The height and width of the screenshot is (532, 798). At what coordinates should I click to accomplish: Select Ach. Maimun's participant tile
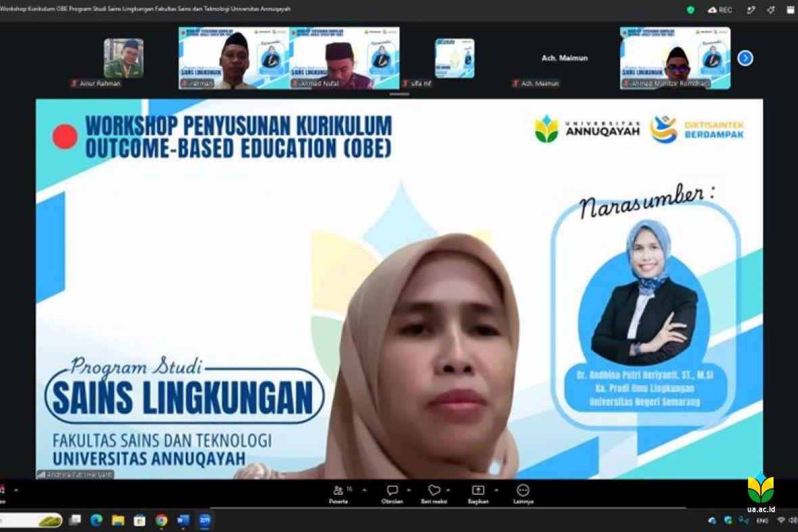pos(565,58)
